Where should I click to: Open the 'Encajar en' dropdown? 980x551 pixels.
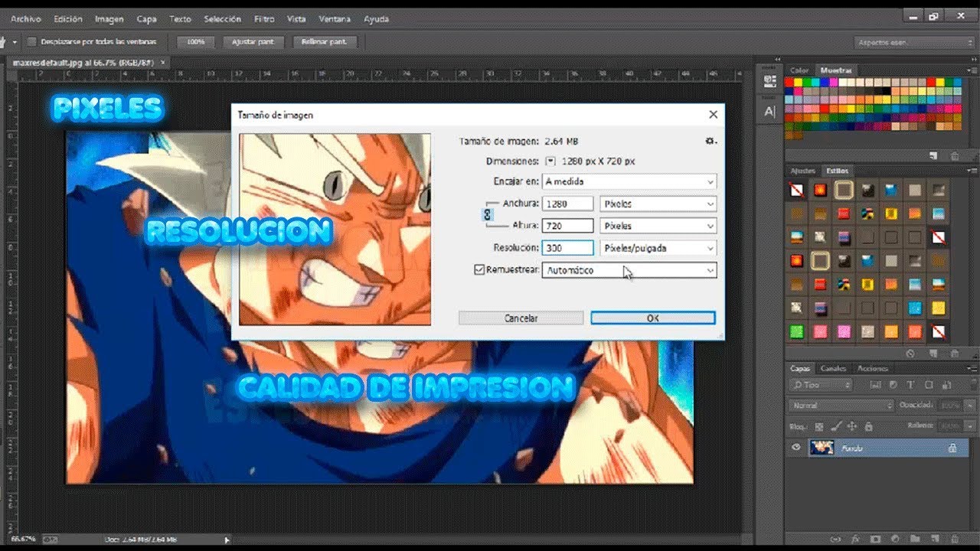point(629,182)
